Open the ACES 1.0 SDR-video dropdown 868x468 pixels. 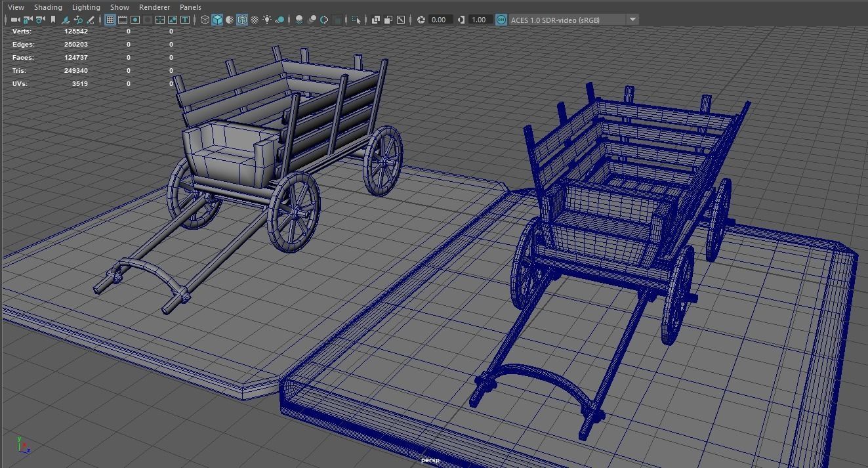(x=573, y=20)
